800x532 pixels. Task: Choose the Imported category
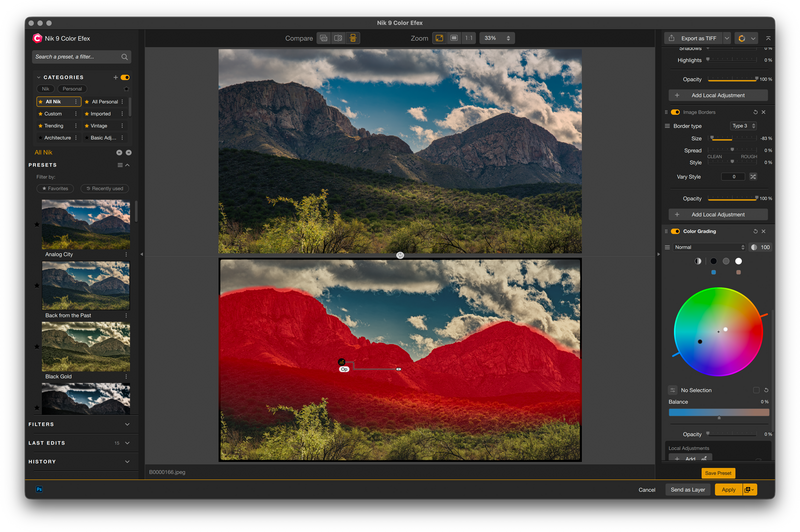[101, 114]
